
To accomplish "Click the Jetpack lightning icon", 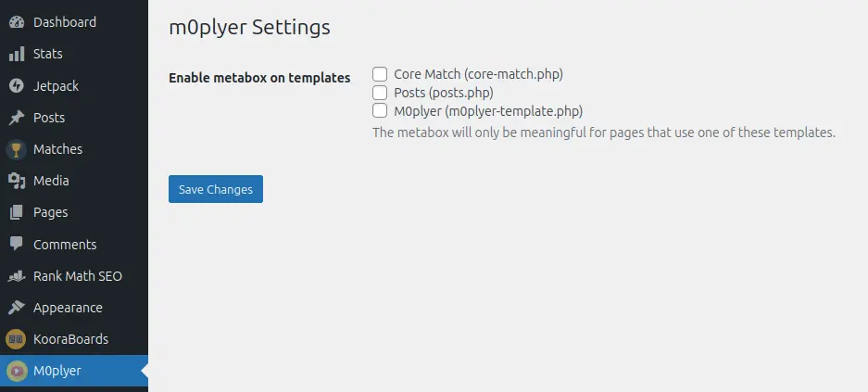I will pos(16,86).
